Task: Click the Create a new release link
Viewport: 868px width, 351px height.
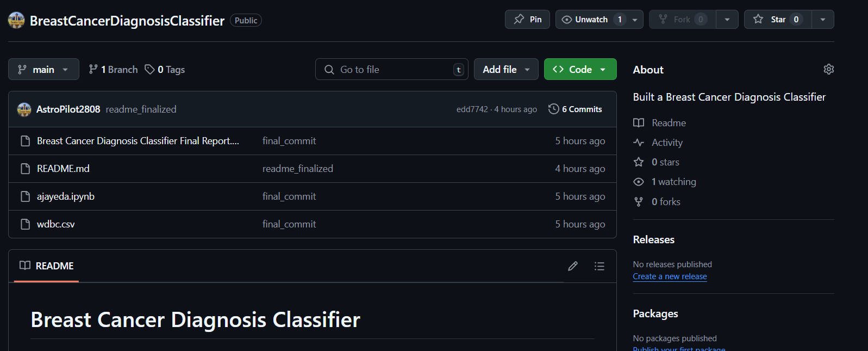Action: [x=670, y=276]
